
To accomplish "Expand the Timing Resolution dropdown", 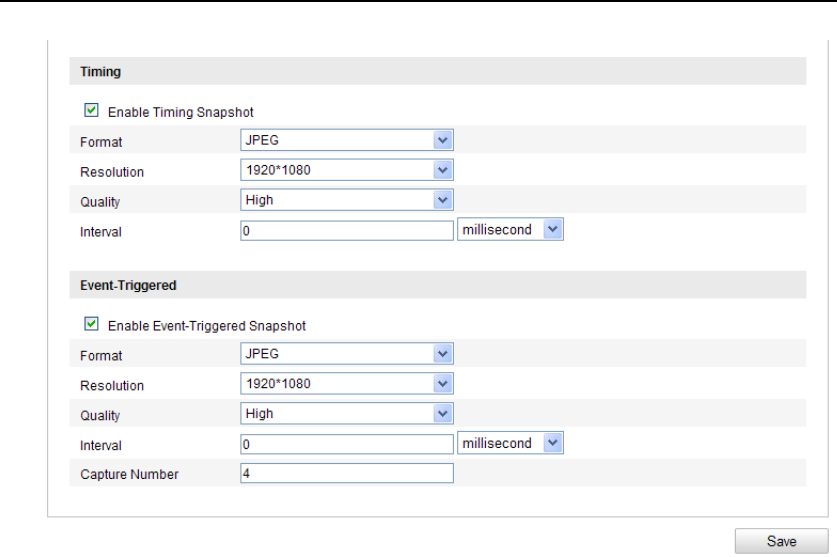I will click(x=347, y=170).
